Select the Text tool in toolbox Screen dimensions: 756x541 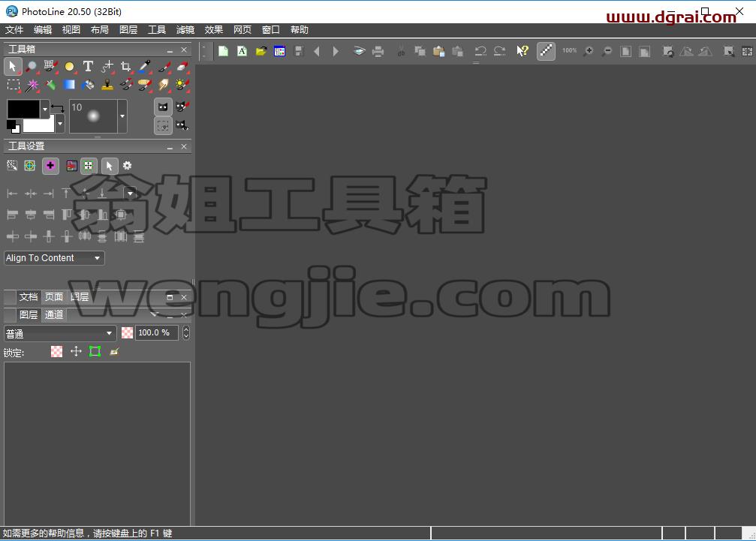pyautogui.click(x=88, y=66)
